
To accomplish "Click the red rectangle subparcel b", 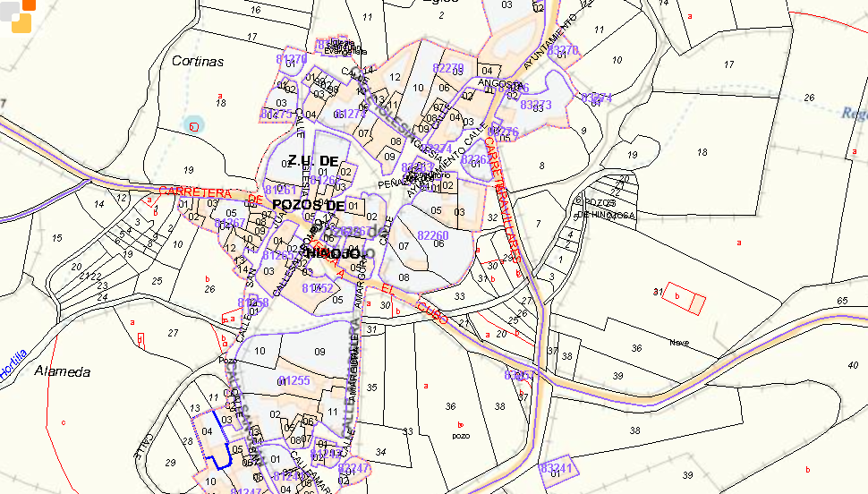I will [x=678, y=296].
